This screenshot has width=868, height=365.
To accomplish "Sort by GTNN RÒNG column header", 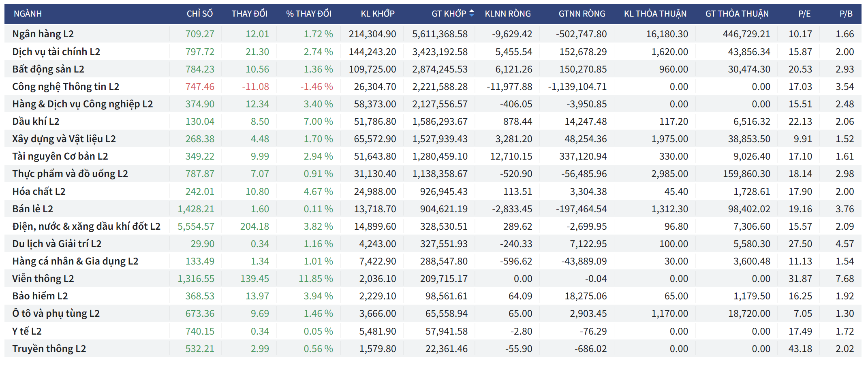I will 582,14.
